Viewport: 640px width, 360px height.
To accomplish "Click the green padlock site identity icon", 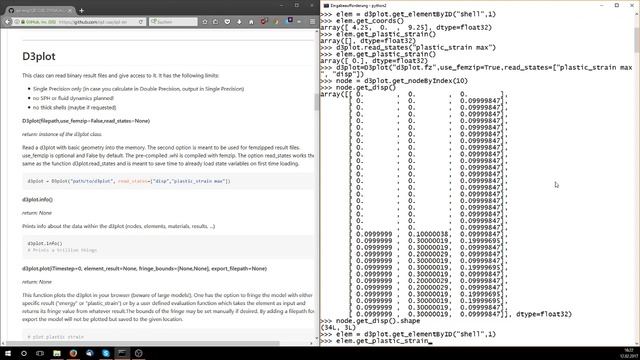I will (23, 22).
